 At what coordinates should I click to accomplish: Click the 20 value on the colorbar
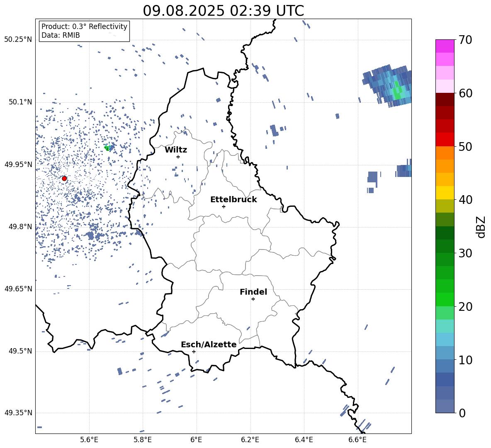(x=465, y=307)
